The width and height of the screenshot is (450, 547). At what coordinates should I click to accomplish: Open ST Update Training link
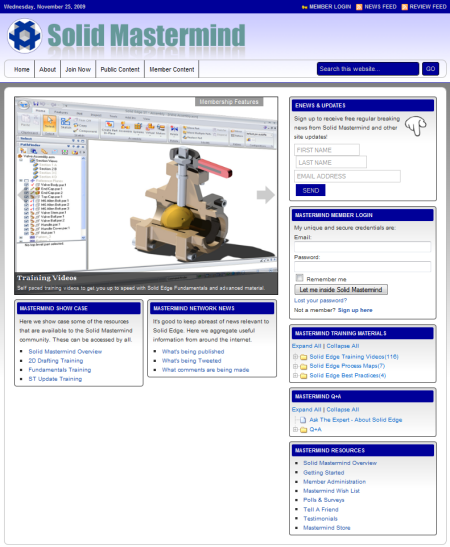click(x=55, y=379)
